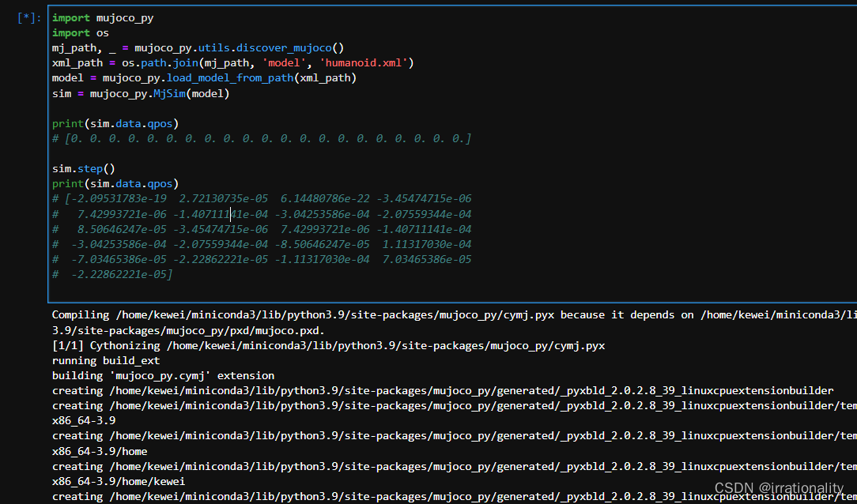This screenshot has width=857, height=504.
Task: Click positive value 1.11317030e-04 in comment
Action: pyautogui.click(x=427, y=244)
